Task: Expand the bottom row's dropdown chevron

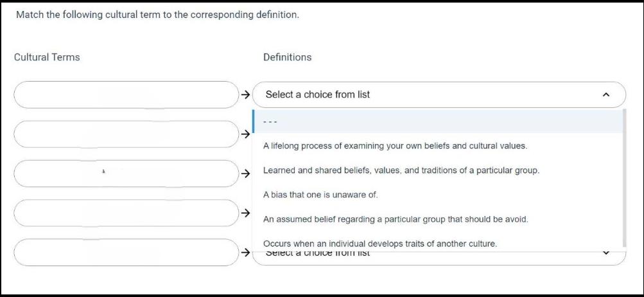Action: tap(605, 253)
